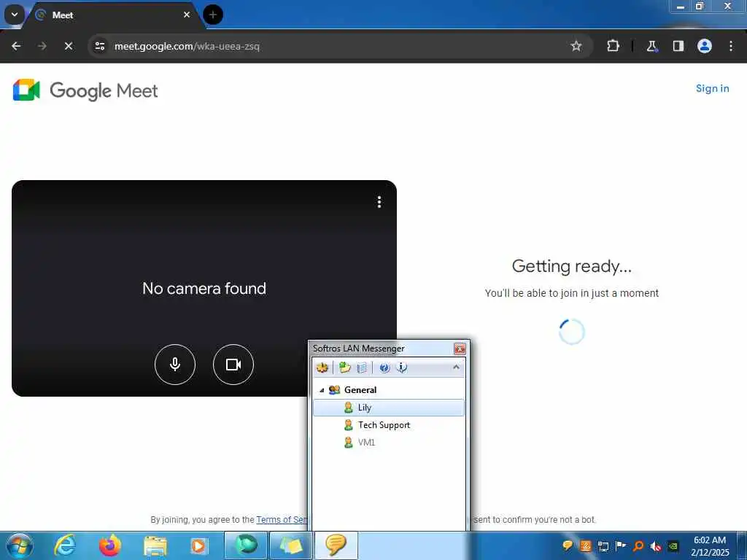This screenshot has width=747, height=560.
Task: Open the Chrome profile avatar
Action: [705, 46]
